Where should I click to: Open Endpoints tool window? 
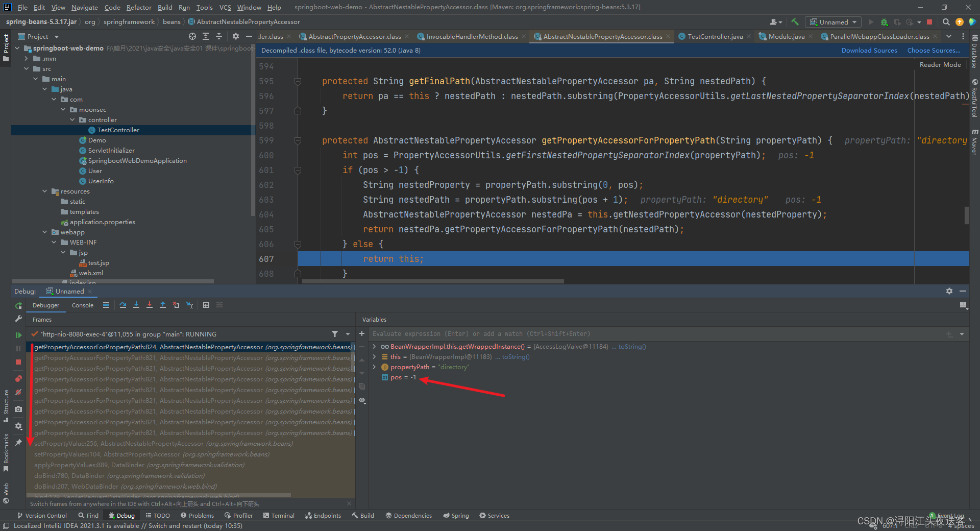[x=323, y=516]
